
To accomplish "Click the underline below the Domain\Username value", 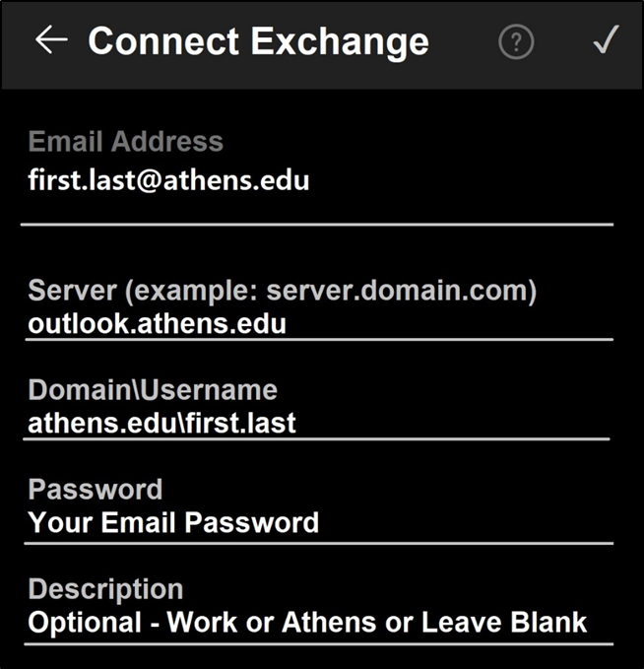I will tap(317, 439).
